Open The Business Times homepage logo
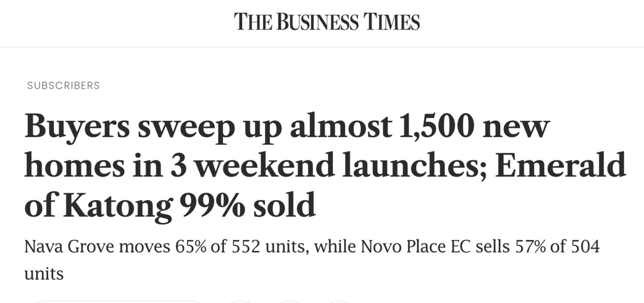The height and width of the screenshot is (303, 644). pos(327,22)
